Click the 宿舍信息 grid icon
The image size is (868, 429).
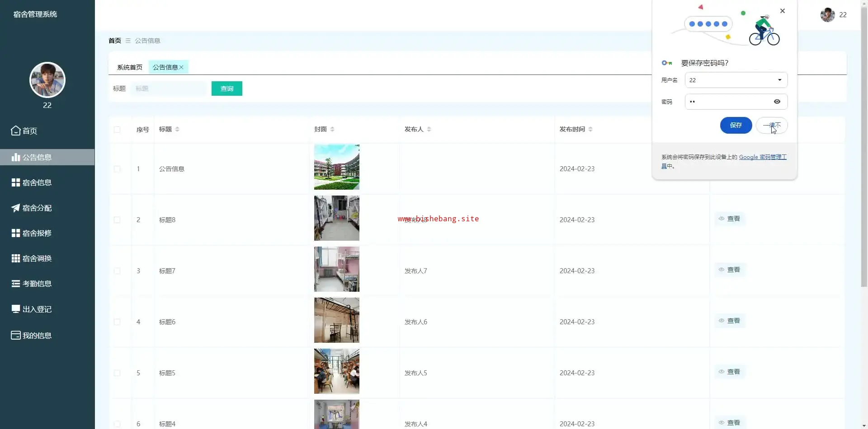(x=16, y=182)
